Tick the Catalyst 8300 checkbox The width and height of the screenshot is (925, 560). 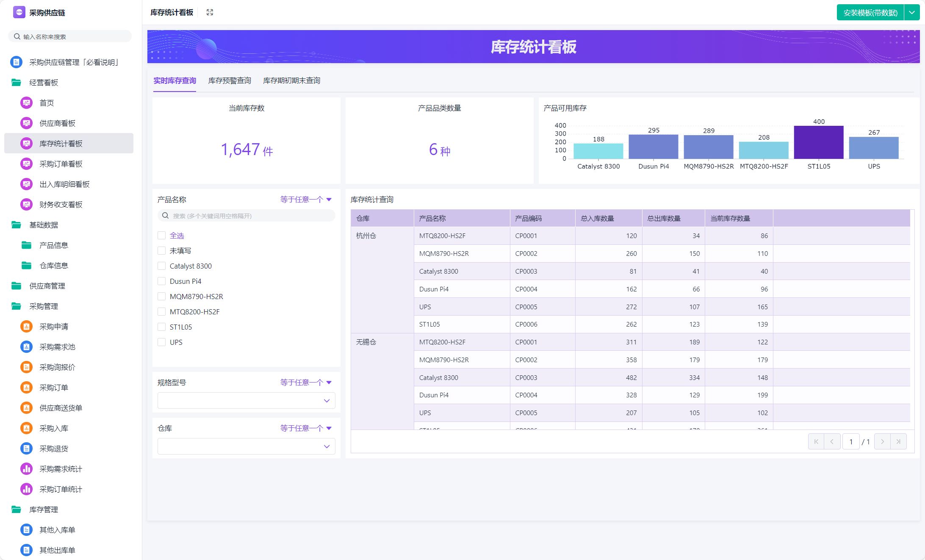161,266
